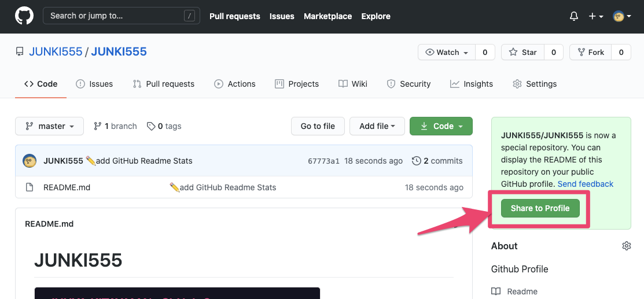Image resolution: width=644 pixels, height=299 pixels.
Task: Click the watchers count 0
Action: [485, 52]
